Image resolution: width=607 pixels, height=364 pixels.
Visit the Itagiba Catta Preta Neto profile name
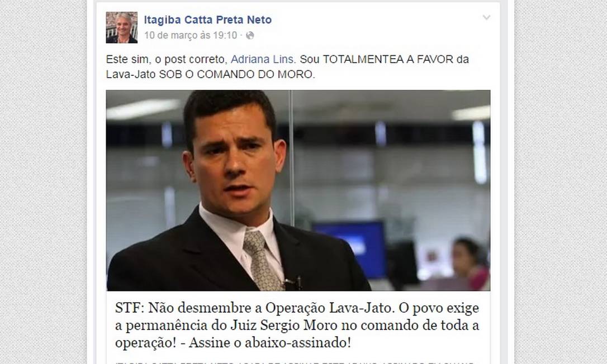pyautogui.click(x=208, y=20)
